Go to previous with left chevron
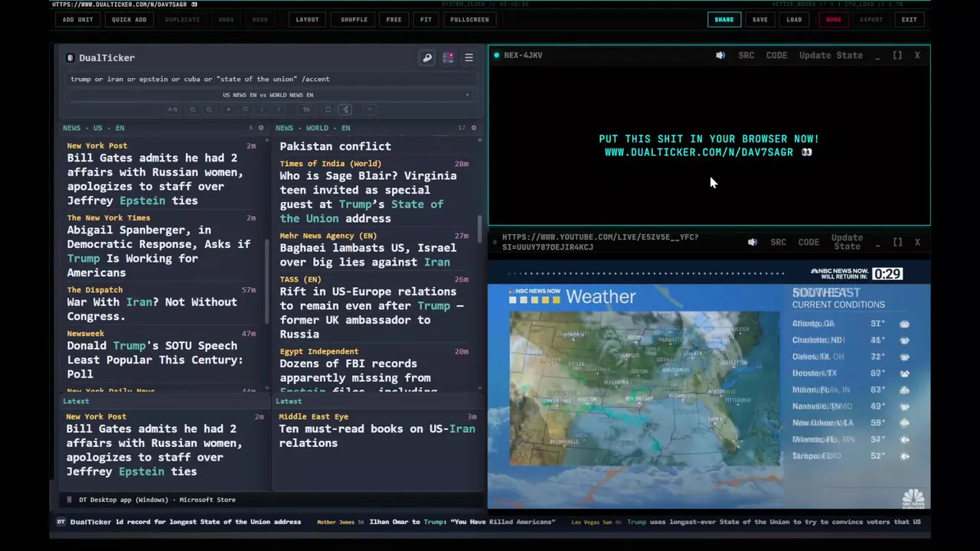 [x=262, y=109]
